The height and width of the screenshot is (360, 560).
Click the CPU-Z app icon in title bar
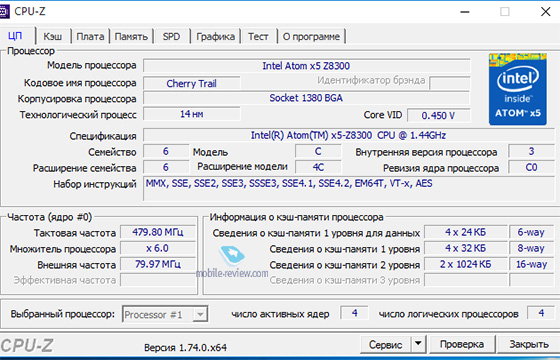(x=4, y=11)
